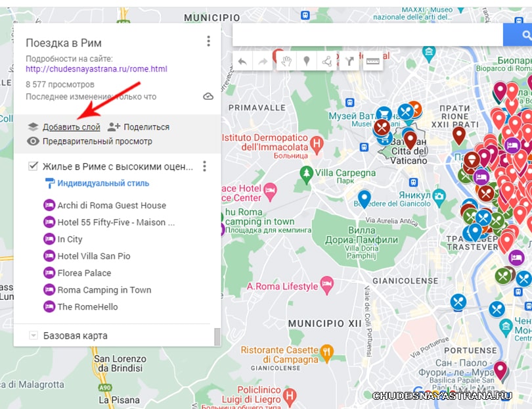Click the paint roller style icon
Screen dimensions: 532x409
point(49,183)
